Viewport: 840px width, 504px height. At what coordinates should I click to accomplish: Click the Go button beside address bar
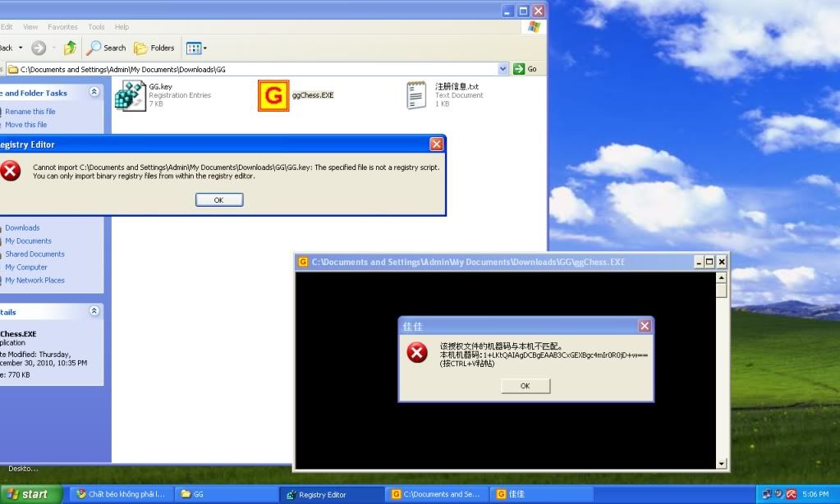coord(525,69)
